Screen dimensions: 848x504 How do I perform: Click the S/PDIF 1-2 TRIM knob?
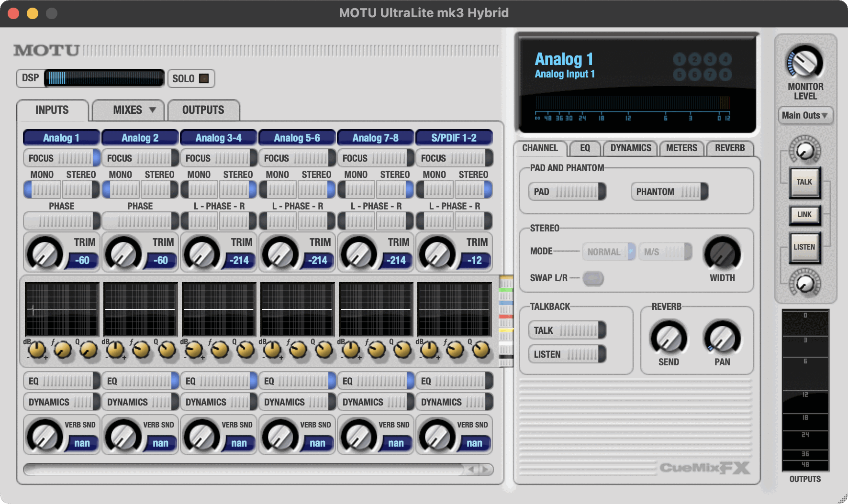click(x=437, y=253)
